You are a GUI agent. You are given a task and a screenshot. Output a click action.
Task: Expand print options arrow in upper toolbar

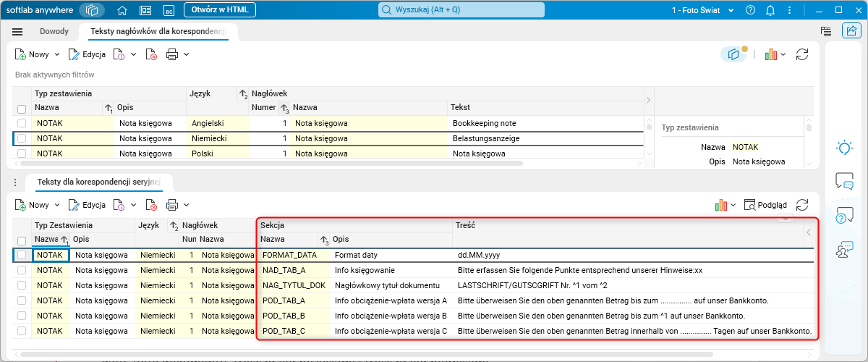[187, 54]
